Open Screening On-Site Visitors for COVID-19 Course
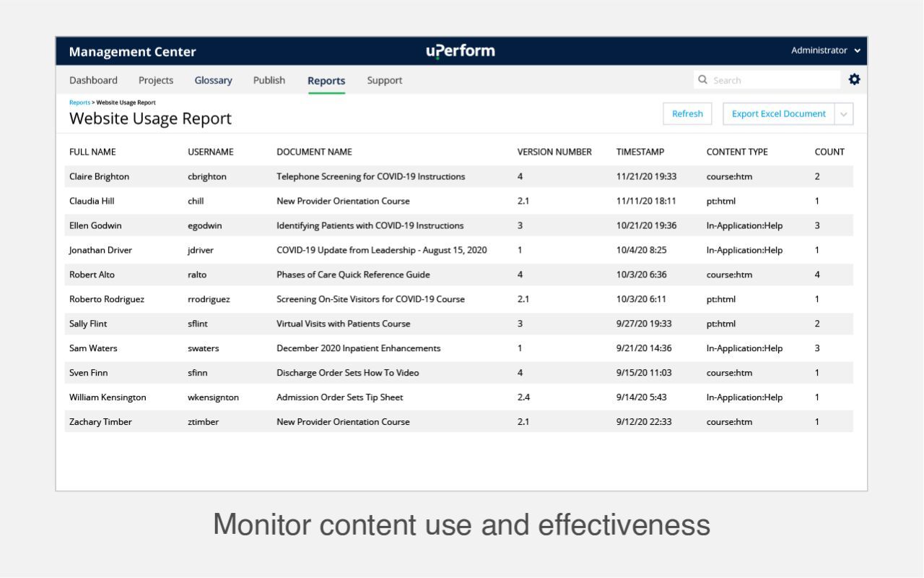This screenshot has width=924, height=578. (x=370, y=299)
